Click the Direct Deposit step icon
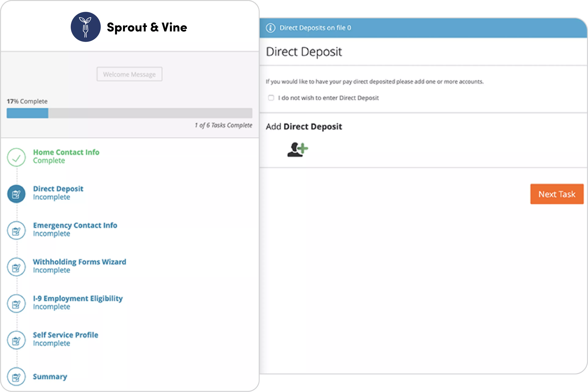Viewport: 588px width, 392px height. tap(16, 194)
